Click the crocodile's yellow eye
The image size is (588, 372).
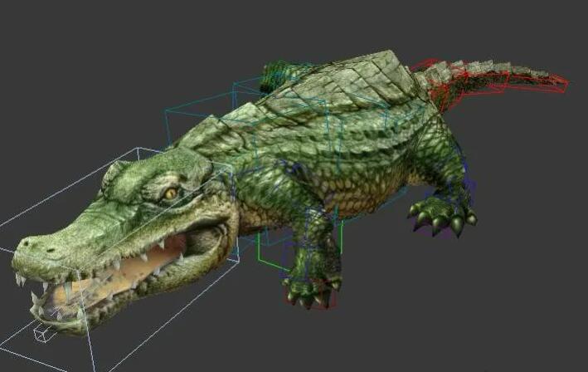coord(170,193)
